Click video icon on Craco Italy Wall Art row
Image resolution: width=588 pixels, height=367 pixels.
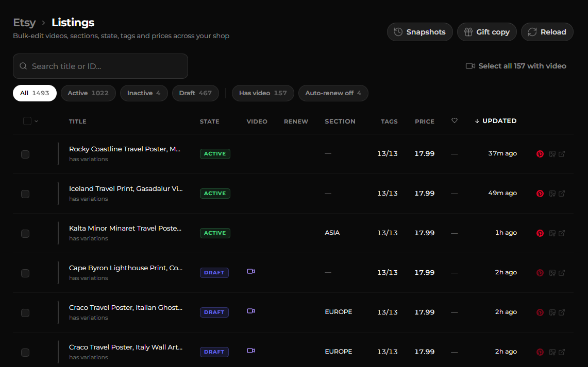(x=251, y=351)
